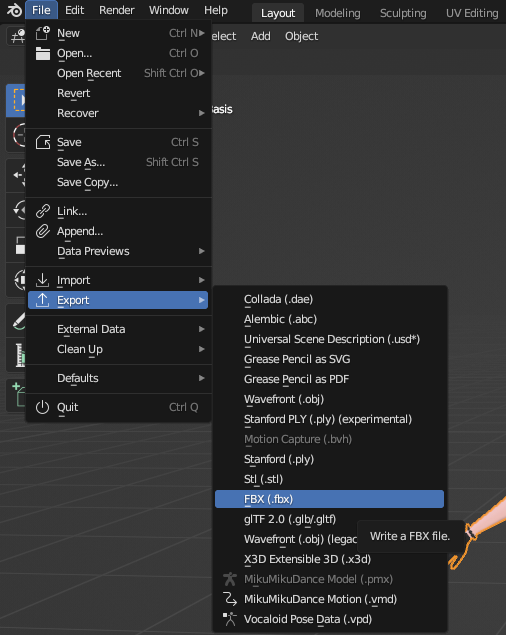Screen dimensions: 506x635
Task: Choose External Data entry
Action: click(x=119, y=329)
